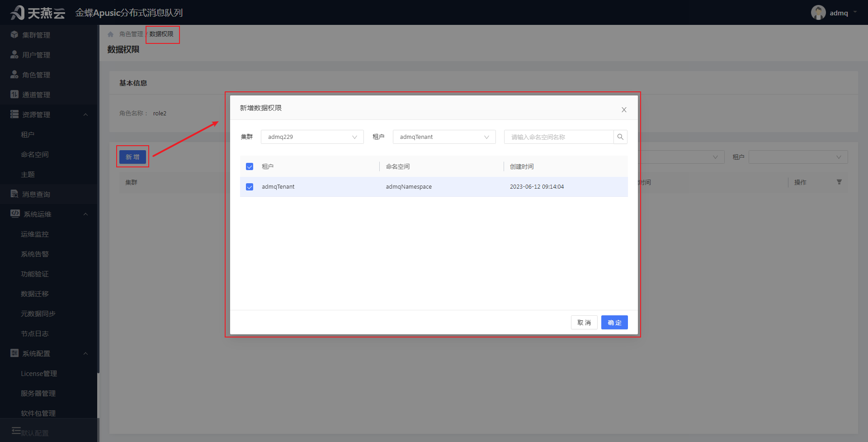
Task: Collapse the 系统运维 menu chevron
Action: pos(85,214)
